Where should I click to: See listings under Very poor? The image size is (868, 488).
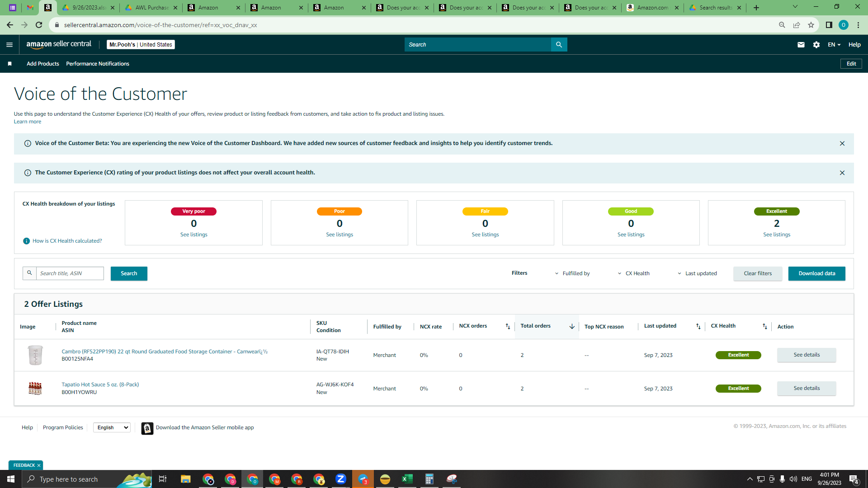(194, 235)
